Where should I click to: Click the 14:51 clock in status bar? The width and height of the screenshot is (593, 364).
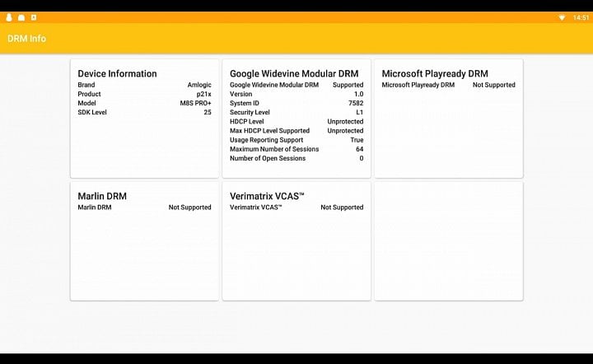(x=581, y=17)
